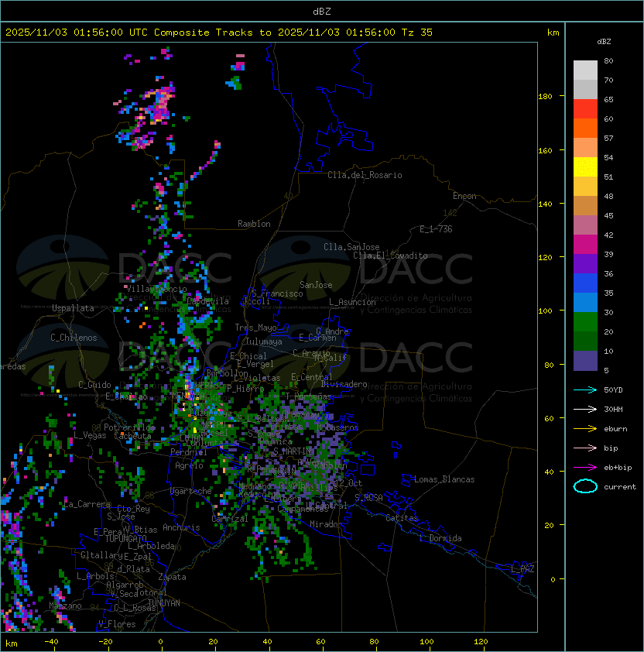Image resolution: width=644 pixels, height=652 pixels.
Task: Select the slate purple 5-10 dBZ swatch
Action: (585, 361)
